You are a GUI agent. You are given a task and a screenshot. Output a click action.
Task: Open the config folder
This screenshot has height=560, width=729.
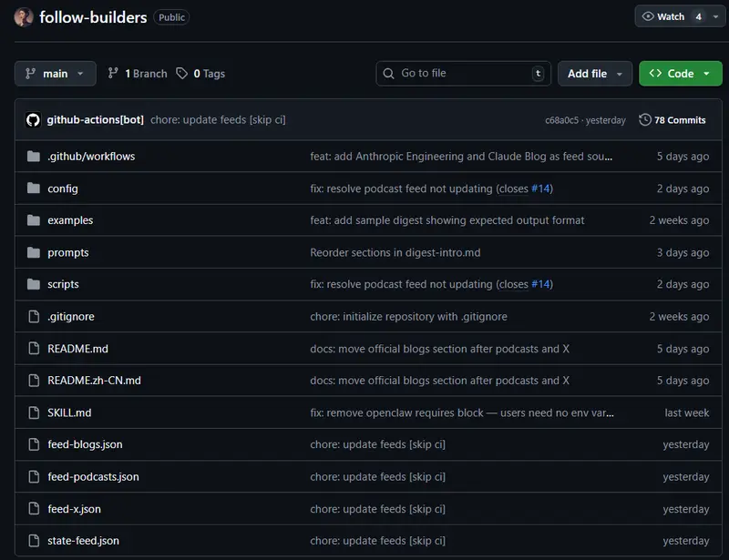[x=63, y=188]
